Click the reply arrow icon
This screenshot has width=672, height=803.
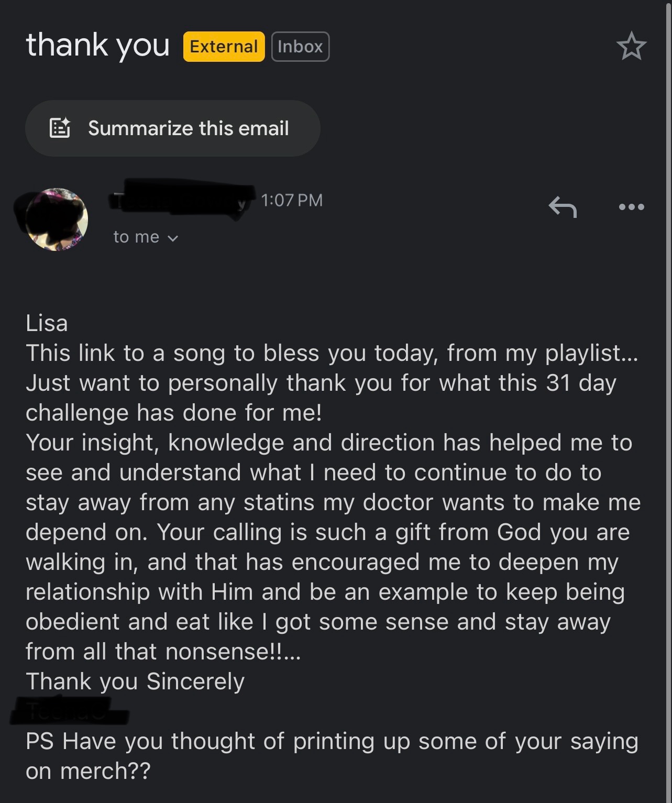tap(563, 206)
